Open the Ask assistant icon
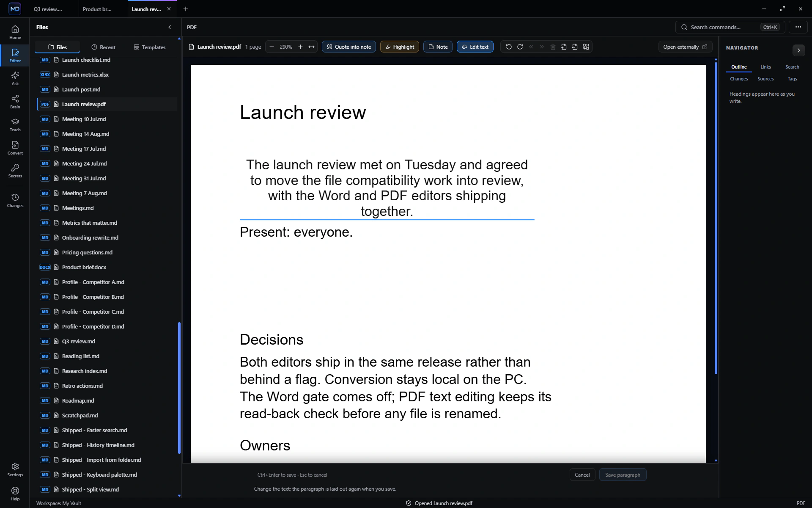 [15, 78]
